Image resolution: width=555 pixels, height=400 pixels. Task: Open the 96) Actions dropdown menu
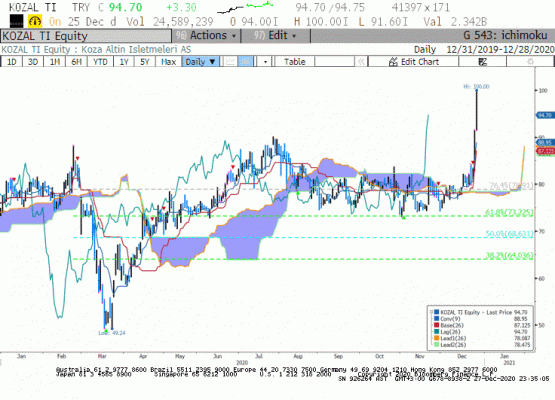206,35
